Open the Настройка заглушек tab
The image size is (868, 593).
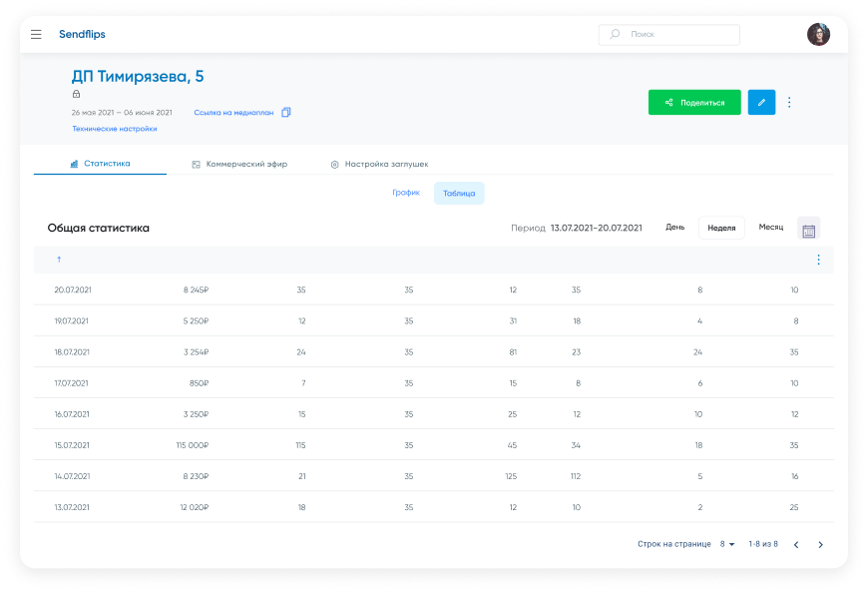379,165
